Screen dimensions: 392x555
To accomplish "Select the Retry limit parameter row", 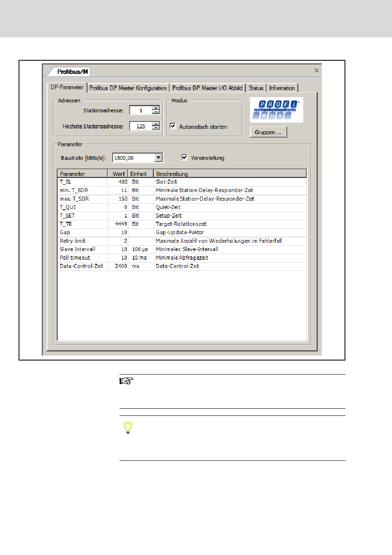I will (x=182, y=241).
